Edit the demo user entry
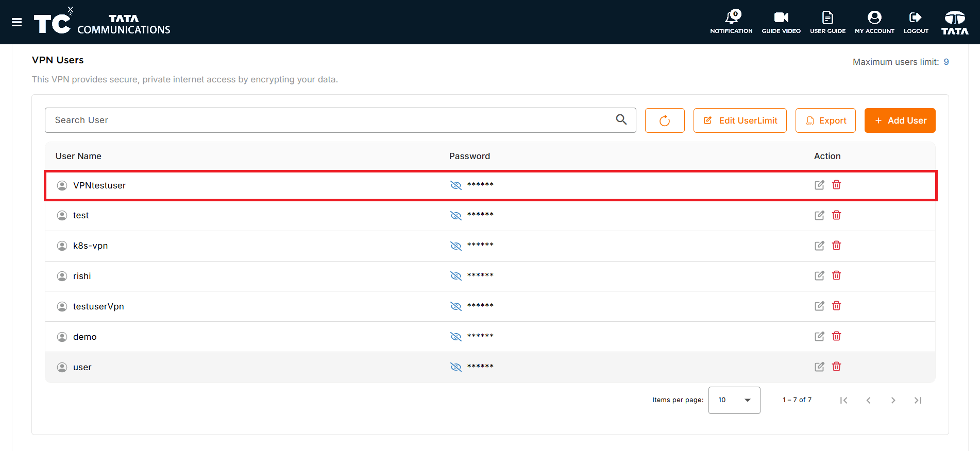Viewport: 980px width, 451px height. click(x=819, y=336)
